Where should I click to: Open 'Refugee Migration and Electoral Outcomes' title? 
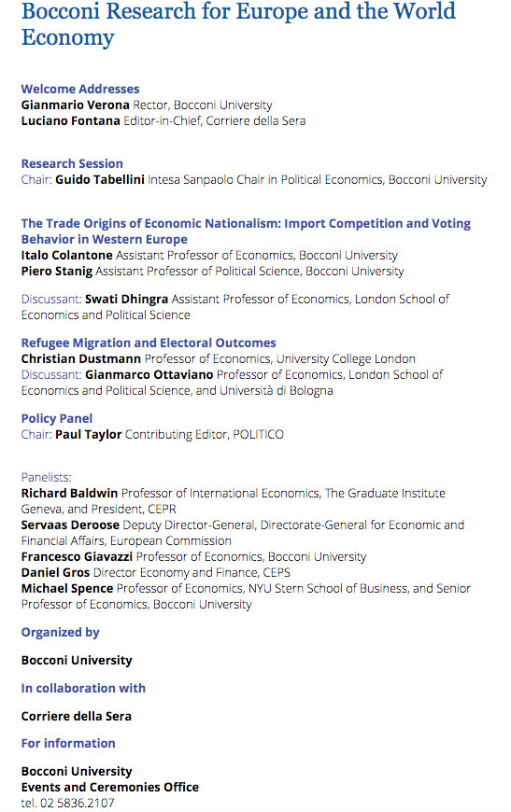coord(149,343)
